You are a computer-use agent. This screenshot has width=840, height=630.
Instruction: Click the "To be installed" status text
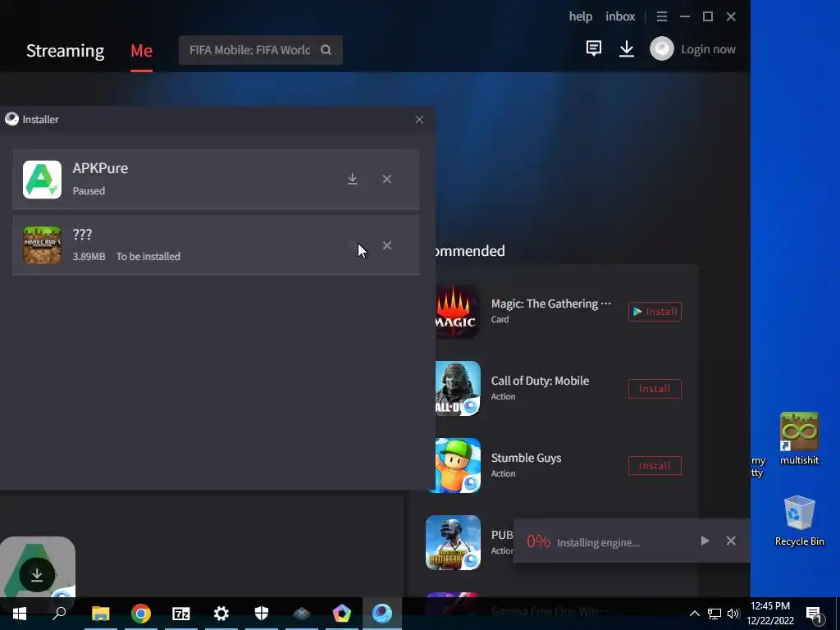tap(148, 257)
